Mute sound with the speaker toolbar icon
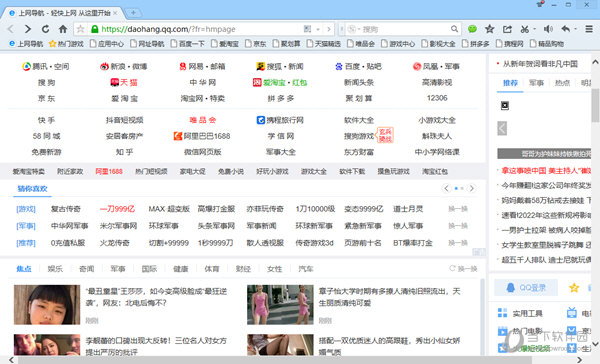Screen dimensions: 600x364 coord(548,29)
